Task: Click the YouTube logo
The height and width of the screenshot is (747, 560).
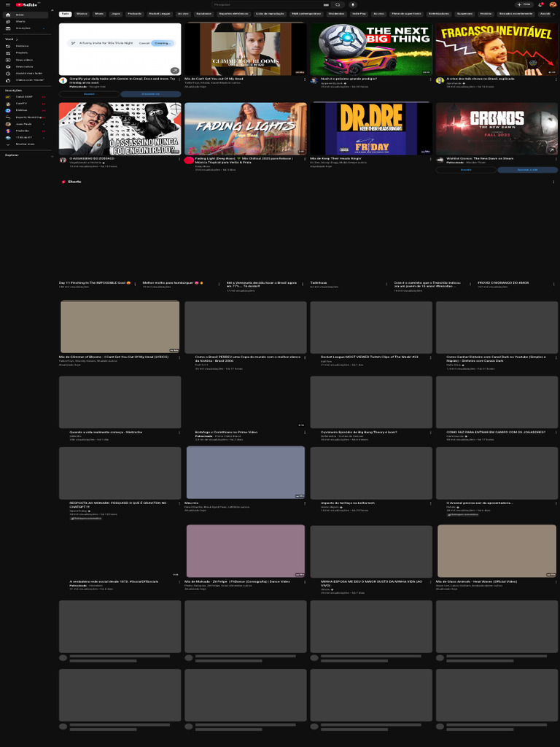Action: point(26,4)
